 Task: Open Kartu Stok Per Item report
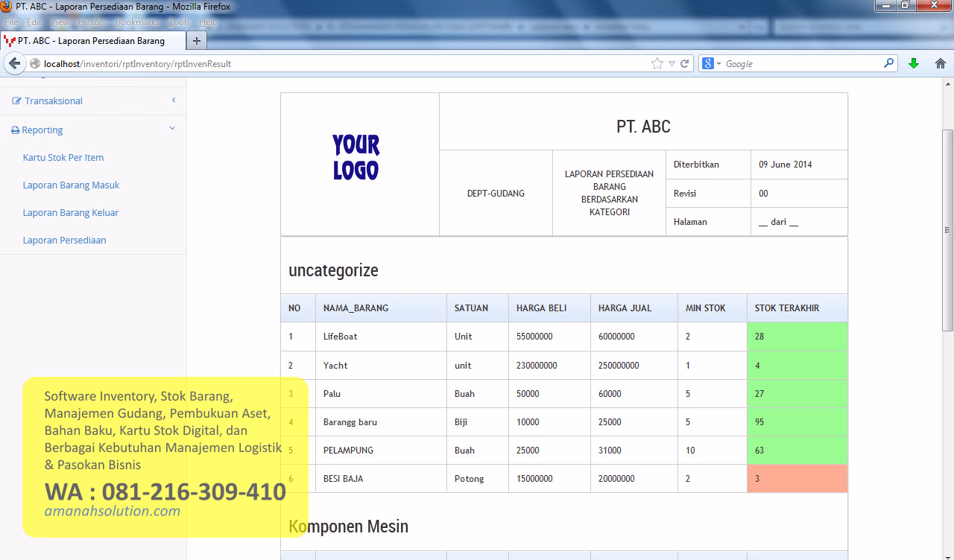point(63,157)
